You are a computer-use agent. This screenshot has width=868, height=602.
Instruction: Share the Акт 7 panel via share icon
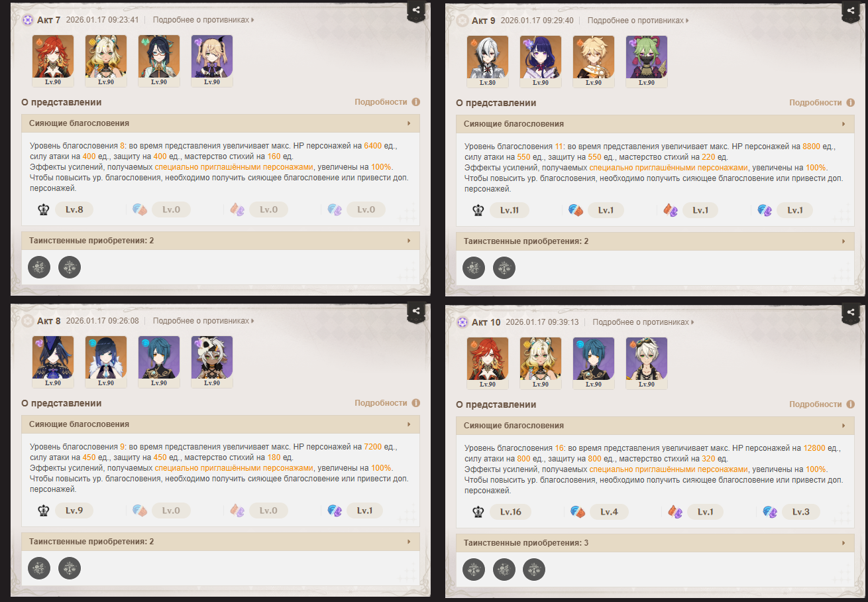pyautogui.click(x=415, y=10)
